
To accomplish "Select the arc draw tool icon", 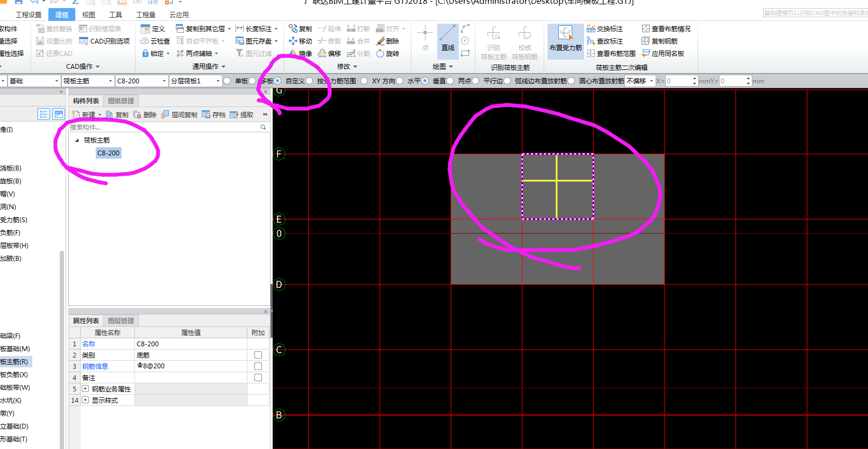I will (465, 28).
